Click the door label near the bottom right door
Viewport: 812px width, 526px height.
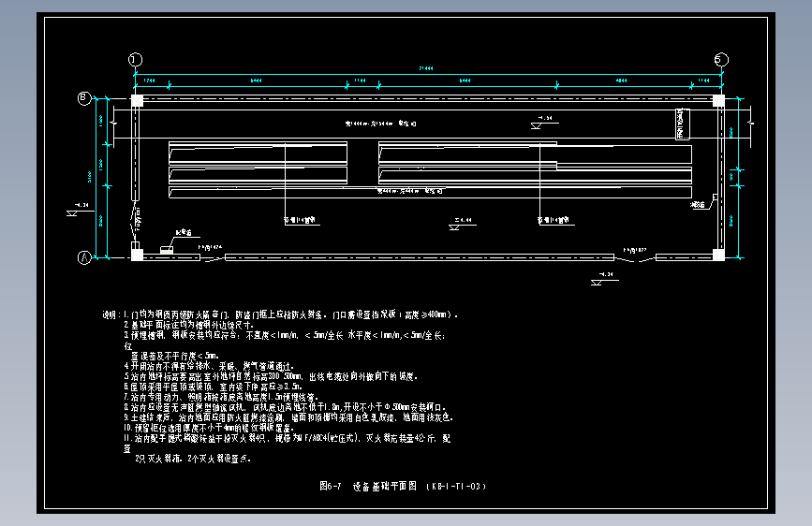point(635,250)
